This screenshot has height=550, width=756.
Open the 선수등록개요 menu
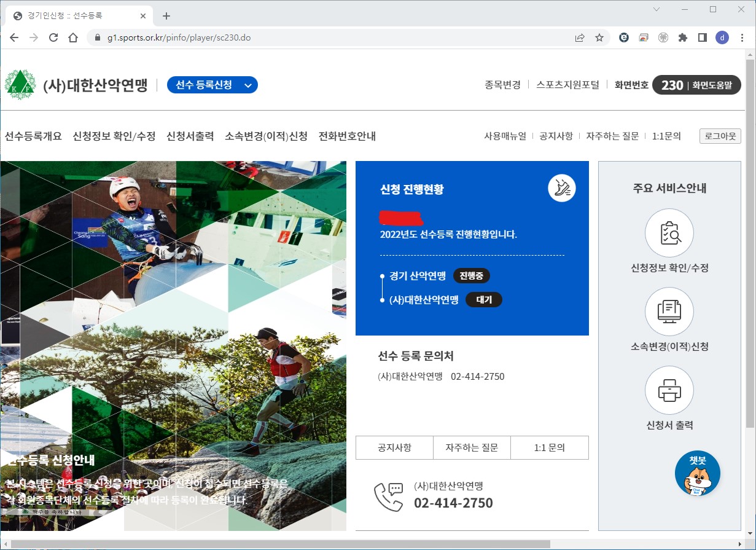(x=33, y=136)
